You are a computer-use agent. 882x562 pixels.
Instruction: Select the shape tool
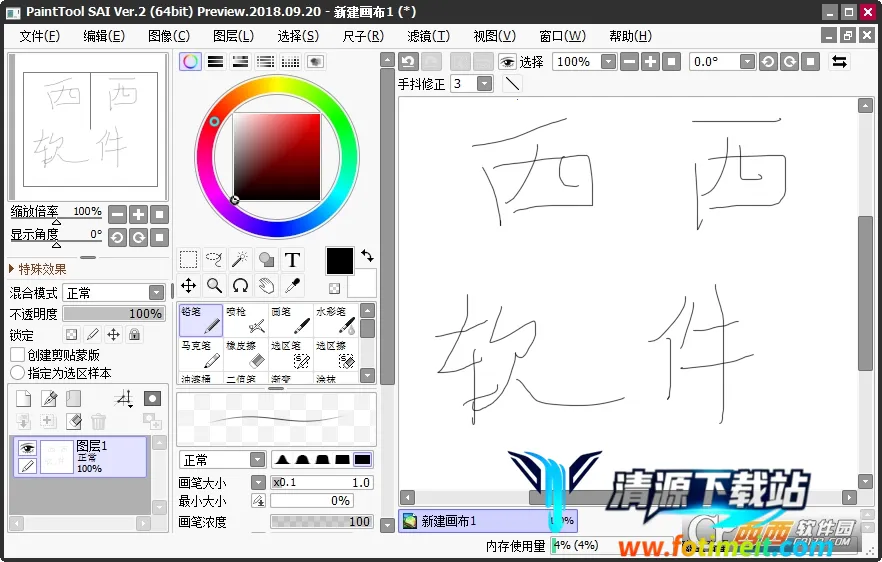[266, 260]
